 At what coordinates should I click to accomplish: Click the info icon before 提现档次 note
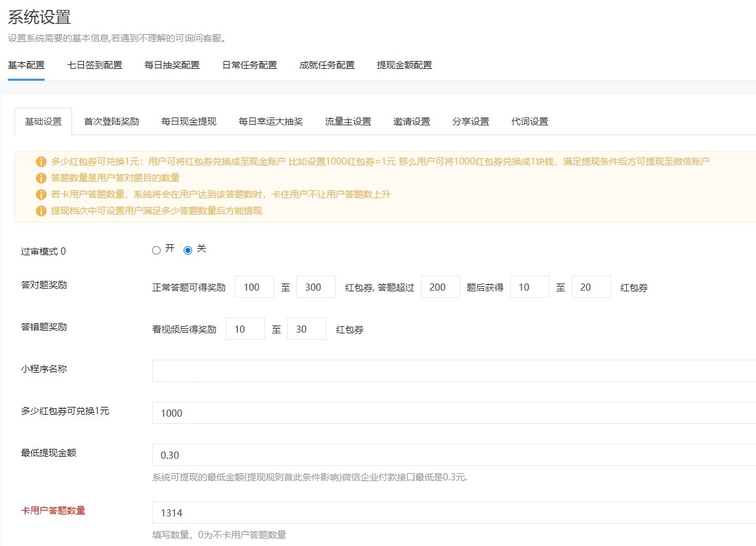[x=39, y=211]
